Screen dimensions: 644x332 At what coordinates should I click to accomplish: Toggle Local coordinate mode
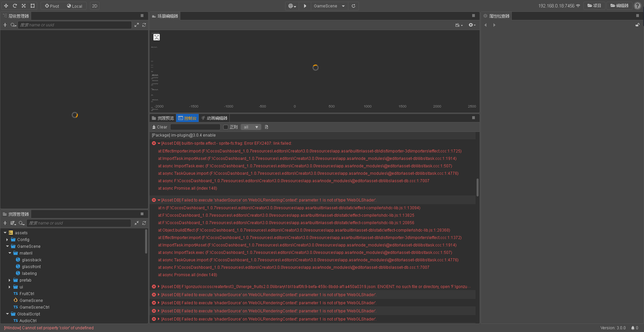(x=74, y=6)
